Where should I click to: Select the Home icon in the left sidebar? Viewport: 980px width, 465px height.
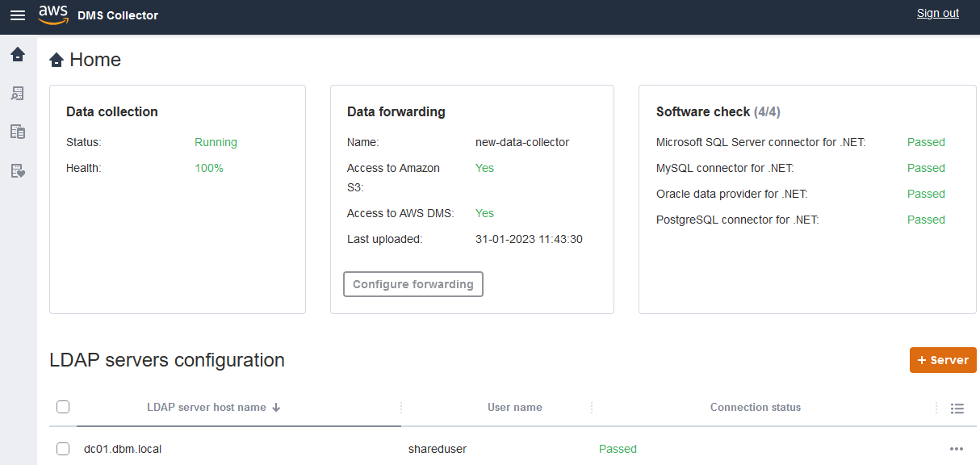coord(18,55)
